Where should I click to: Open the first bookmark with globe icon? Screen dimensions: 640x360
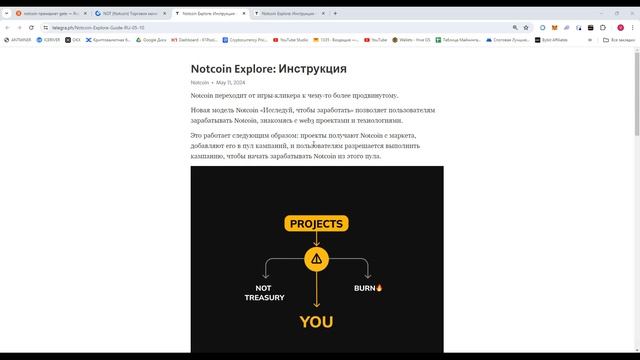18,40
